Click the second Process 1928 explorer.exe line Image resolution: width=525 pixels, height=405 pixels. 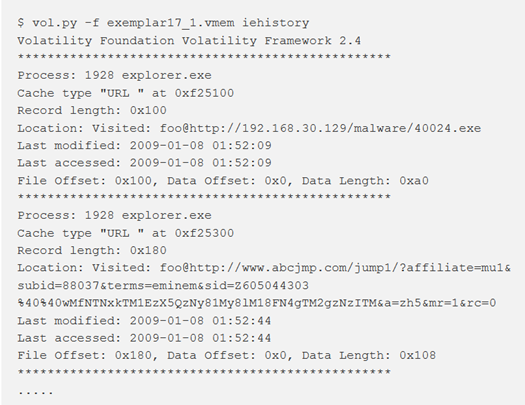(x=115, y=216)
